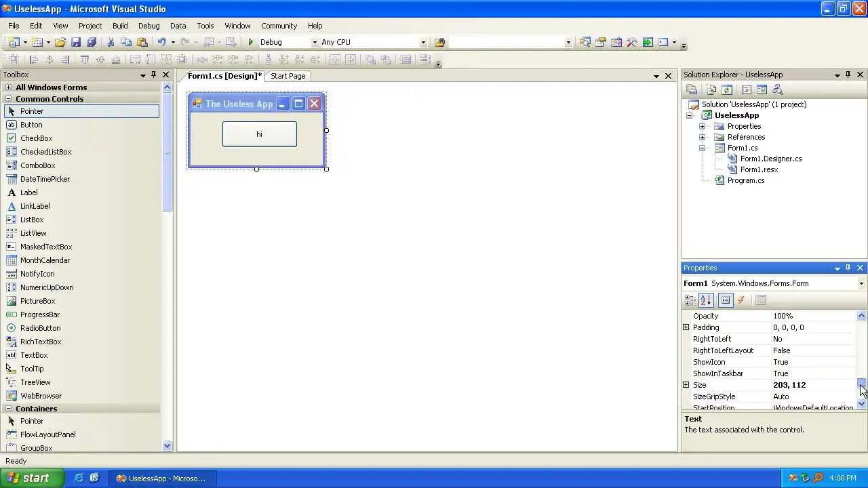Open the Debug configuration dropdown
Image resolution: width=868 pixels, height=488 pixels.
314,42
